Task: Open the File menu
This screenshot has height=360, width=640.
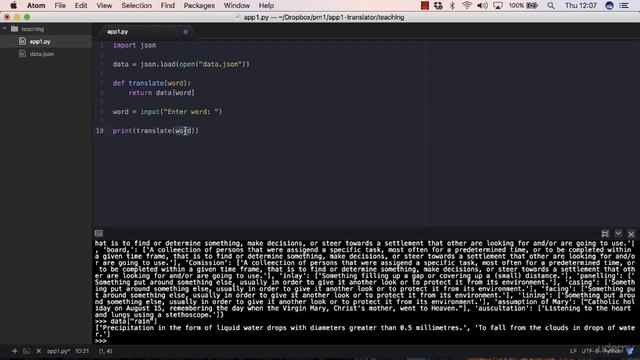Action: (60, 5)
